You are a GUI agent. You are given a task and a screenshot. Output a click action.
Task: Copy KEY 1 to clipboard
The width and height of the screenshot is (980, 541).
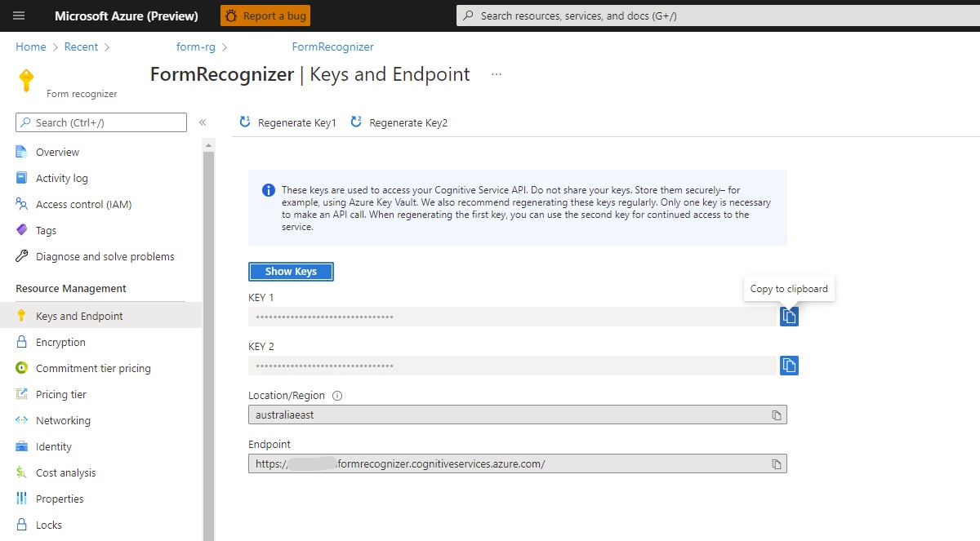(x=789, y=316)
